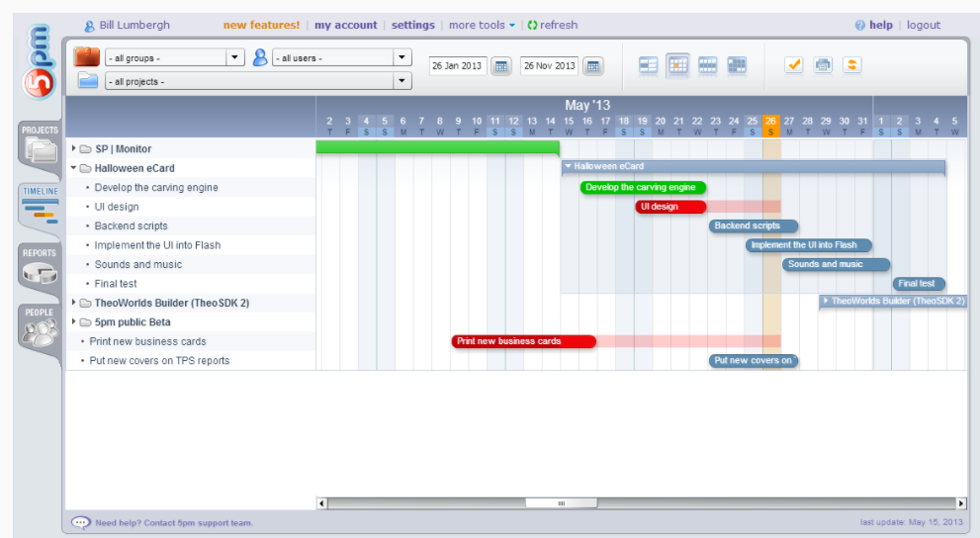The height and width of the screenshot is (538, 980).
Task: Click the user profile icon next to Bill Lumbergh
Action: (89, 26)
